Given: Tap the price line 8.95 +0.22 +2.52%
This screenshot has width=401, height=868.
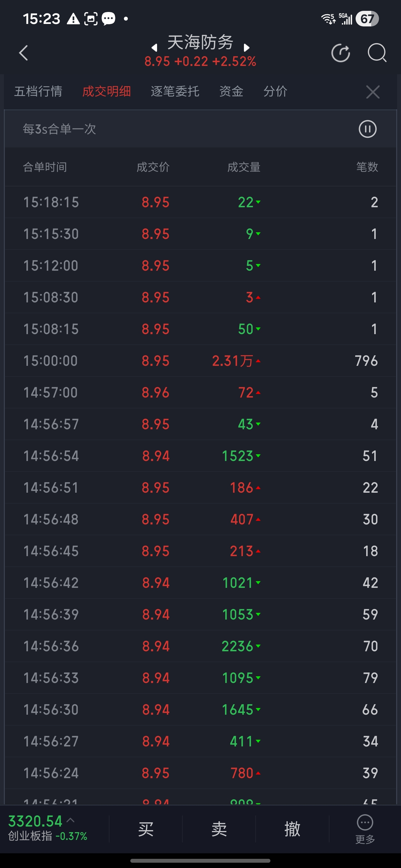Looking at the screenshot, I should click(x=200, y=62).
